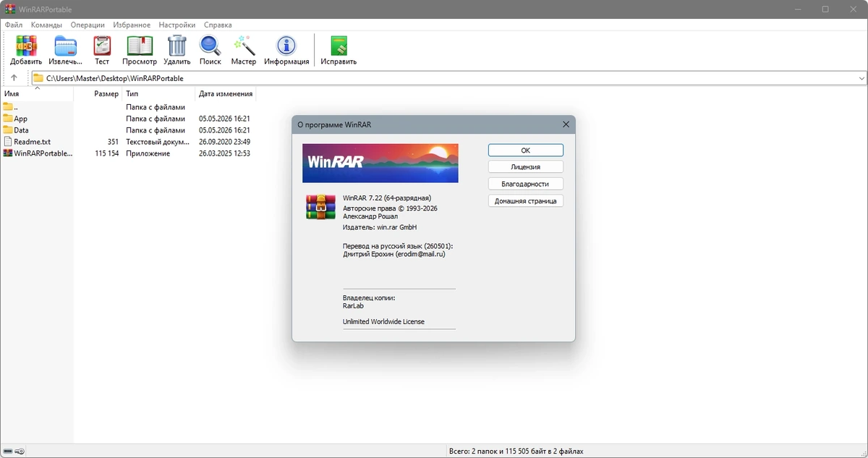Click the key icon in status bar
The width and height of the screenshot is (868, 458).
20,451
